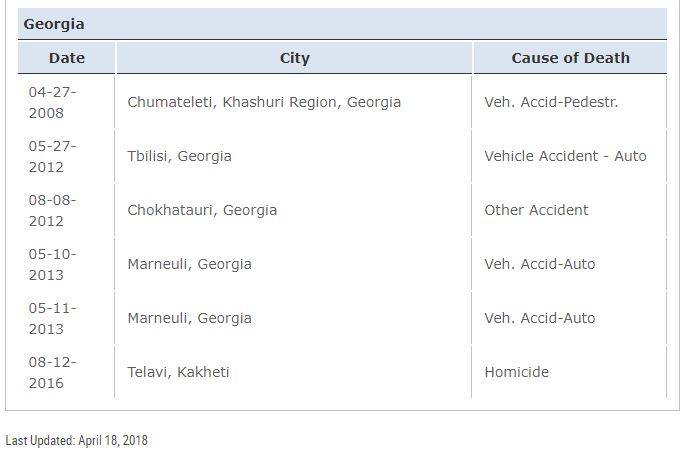685x454 pixels.
Task: Select Marneuli, Georgia in the 05-11-2013 row
Action: click(189, 318)
